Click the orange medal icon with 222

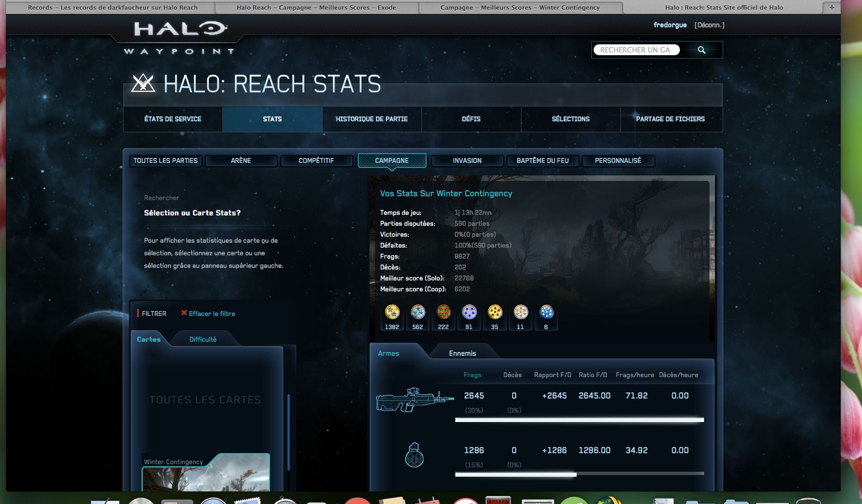coord(443,312)
